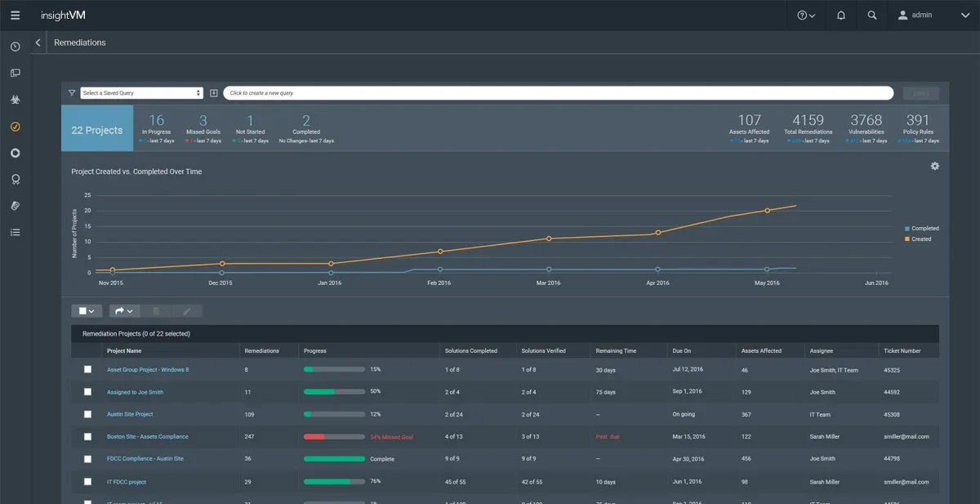
Task: Check the Asset Group Project - Windows 8 row
Action: (x=88, y=370)
